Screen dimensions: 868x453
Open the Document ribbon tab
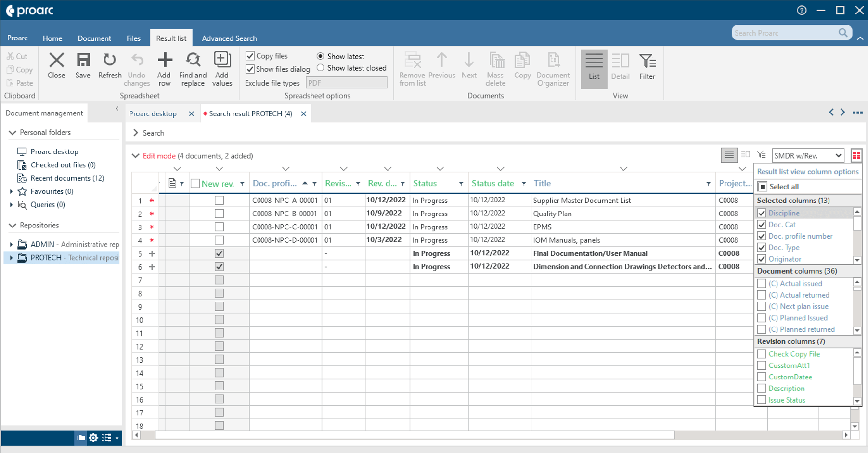point(94,38)
